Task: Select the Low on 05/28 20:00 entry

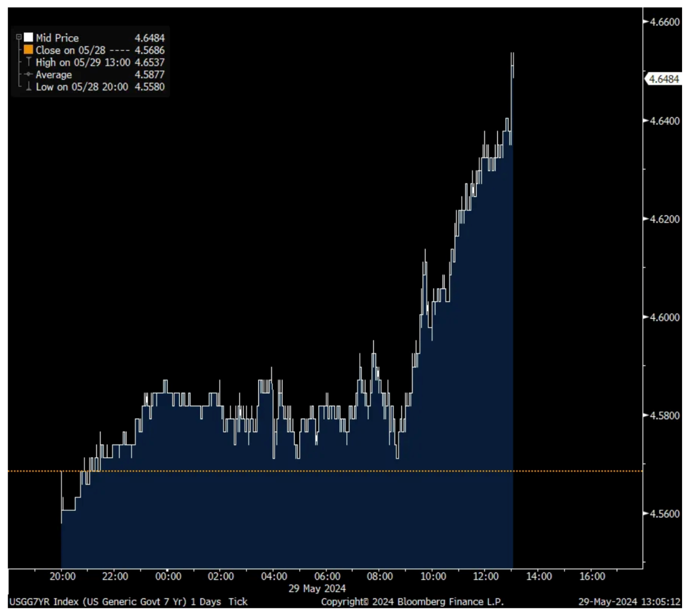Action: [82, 87]
